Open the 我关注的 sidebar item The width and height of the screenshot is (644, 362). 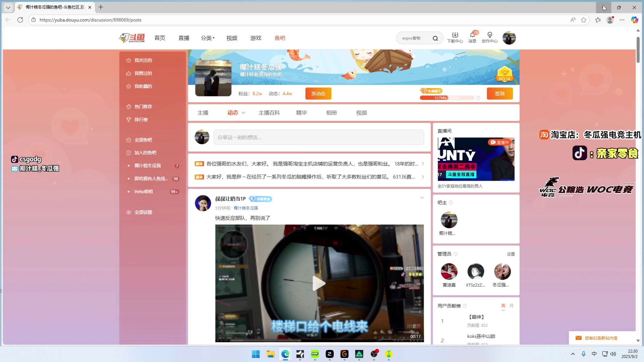click(143, 60)
